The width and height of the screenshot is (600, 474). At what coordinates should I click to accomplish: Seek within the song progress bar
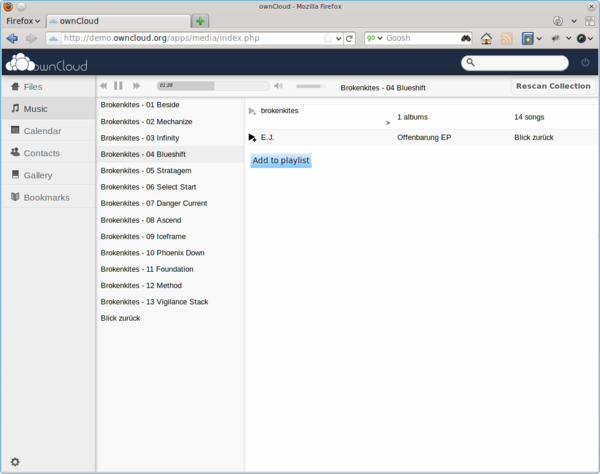(213, 86)
